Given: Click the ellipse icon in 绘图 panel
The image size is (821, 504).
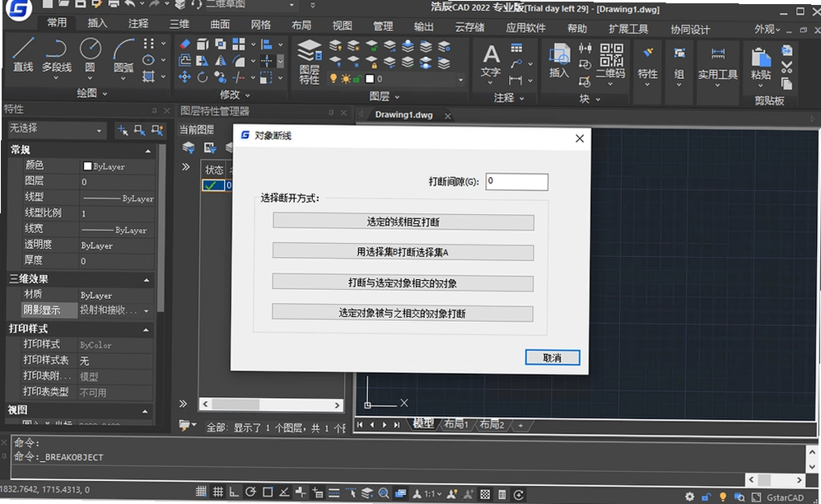Looking at the screenshot, I should pos(149,60).
